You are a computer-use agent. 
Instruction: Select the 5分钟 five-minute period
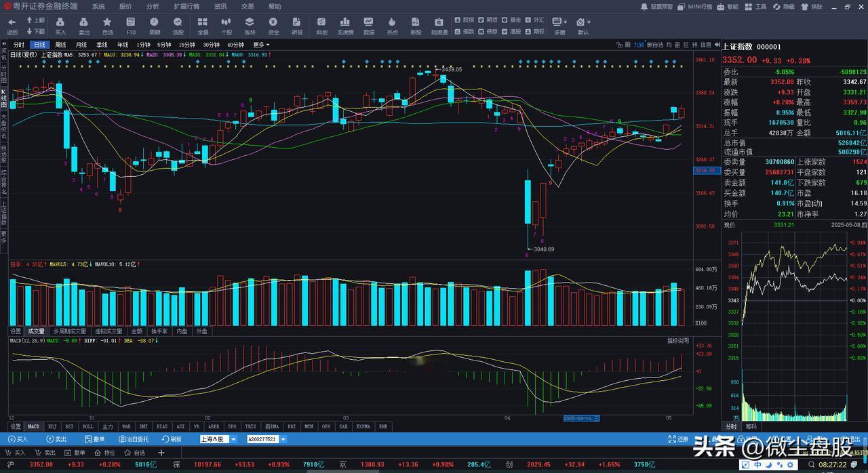[164, 45]
